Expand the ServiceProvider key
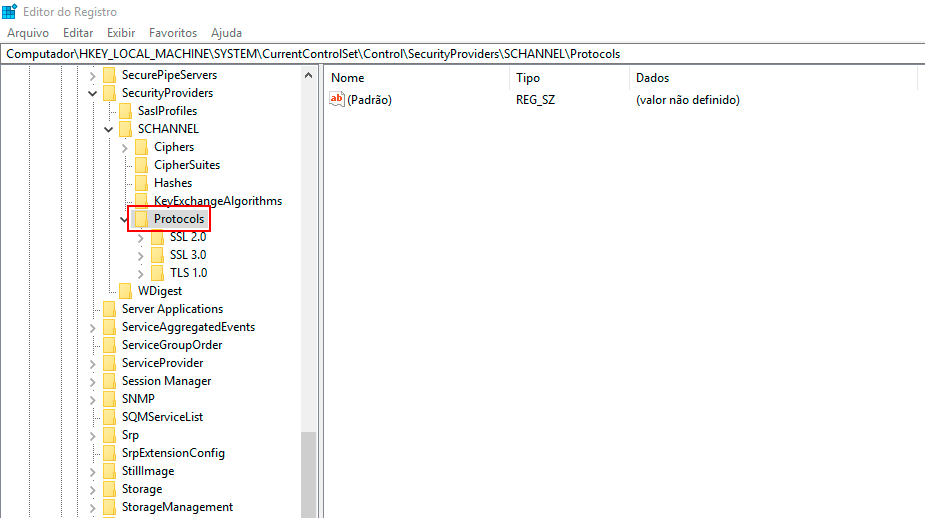925x518 pixels. [x=93, y=363]
